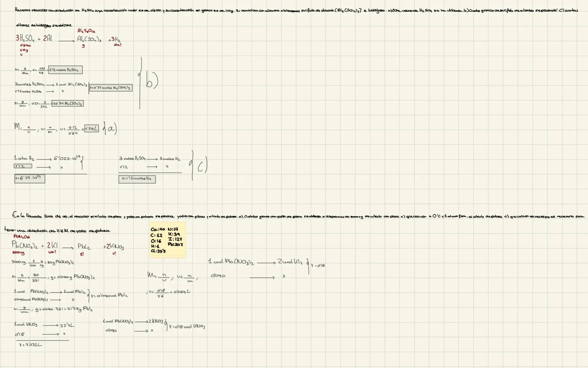Click the "Cl:35'5" entry on the sticky note
Screen dimensions: 588x368
pos(158,251)
